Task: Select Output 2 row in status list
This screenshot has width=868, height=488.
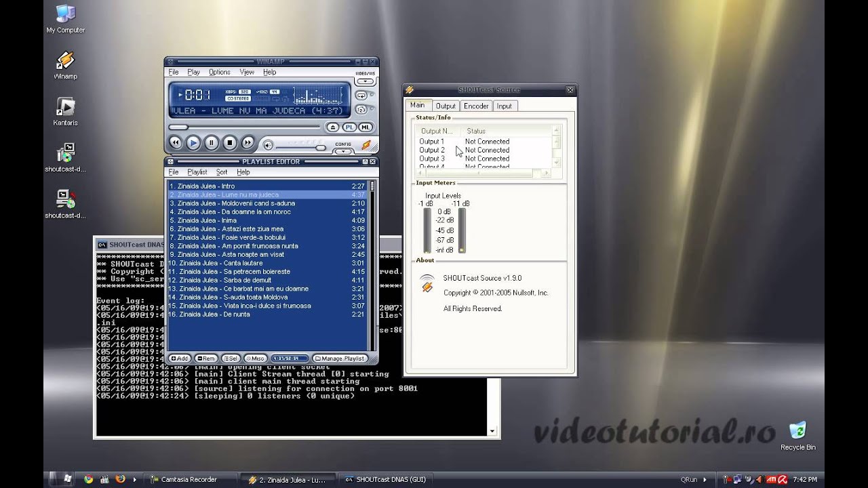Action: (484, 150)
